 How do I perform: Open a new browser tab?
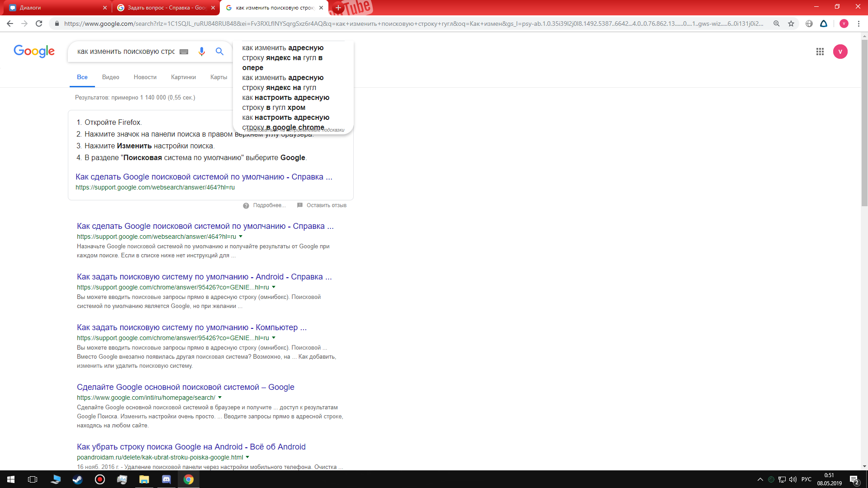(x=338, y=8)
